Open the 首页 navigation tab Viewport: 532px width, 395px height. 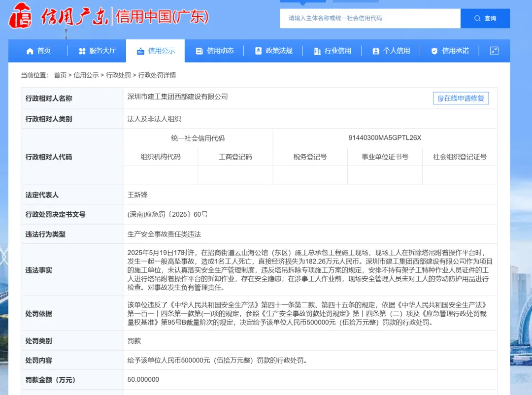(38, 51)
